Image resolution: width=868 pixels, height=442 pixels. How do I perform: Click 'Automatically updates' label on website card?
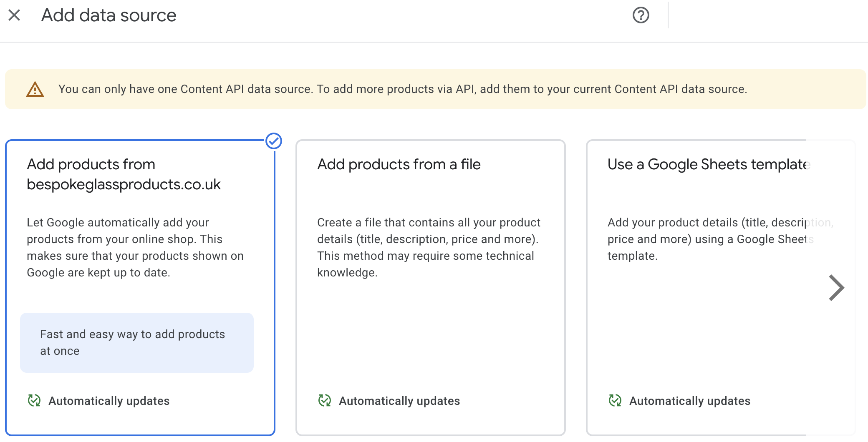coord(109,401)
